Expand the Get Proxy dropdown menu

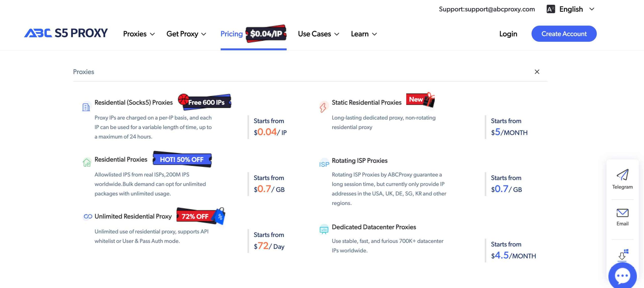[186, 34]
